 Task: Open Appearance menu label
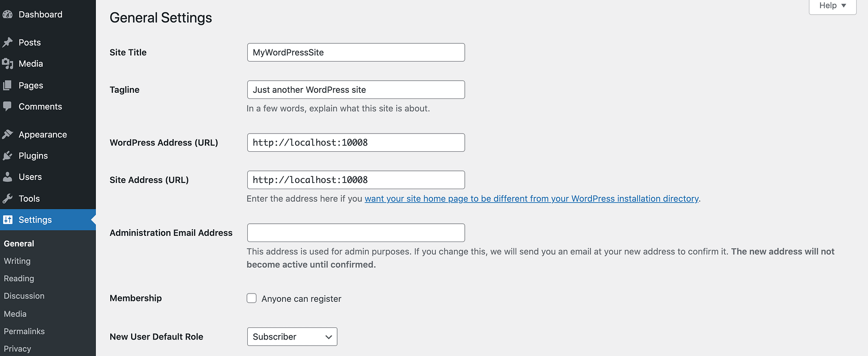[x=43, y=134]
